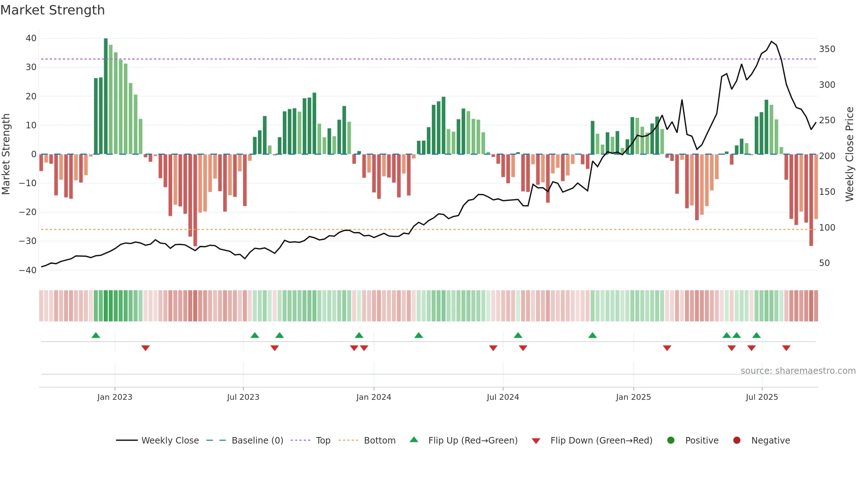This screenshot has width=868, height=488.
Task: Click the weekly close price peak above 350
Action: click(x=771, y=41)
